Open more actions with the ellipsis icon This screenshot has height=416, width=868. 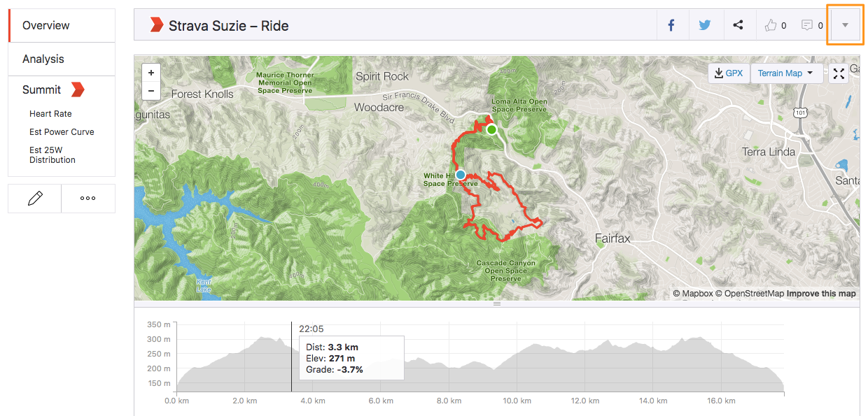87,199
